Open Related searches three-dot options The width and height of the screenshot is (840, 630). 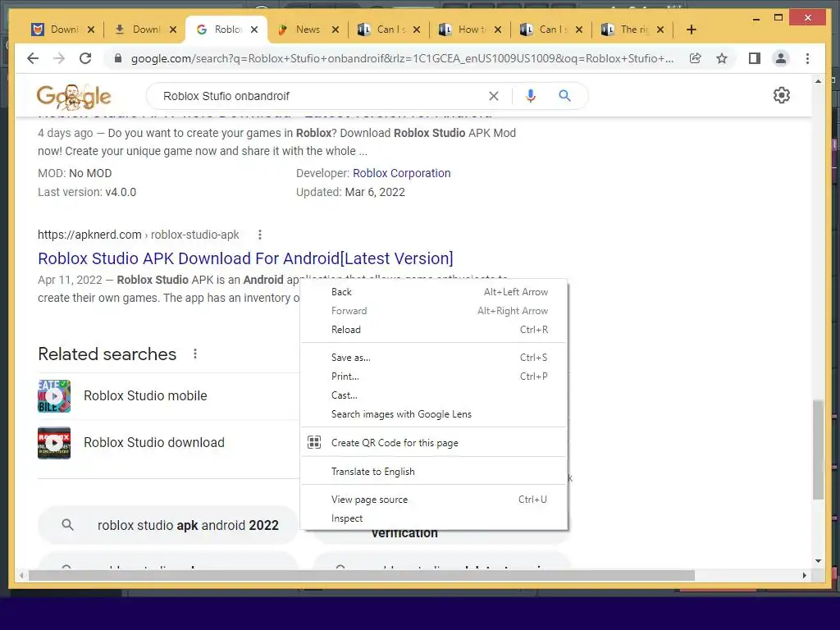point(195,354)
